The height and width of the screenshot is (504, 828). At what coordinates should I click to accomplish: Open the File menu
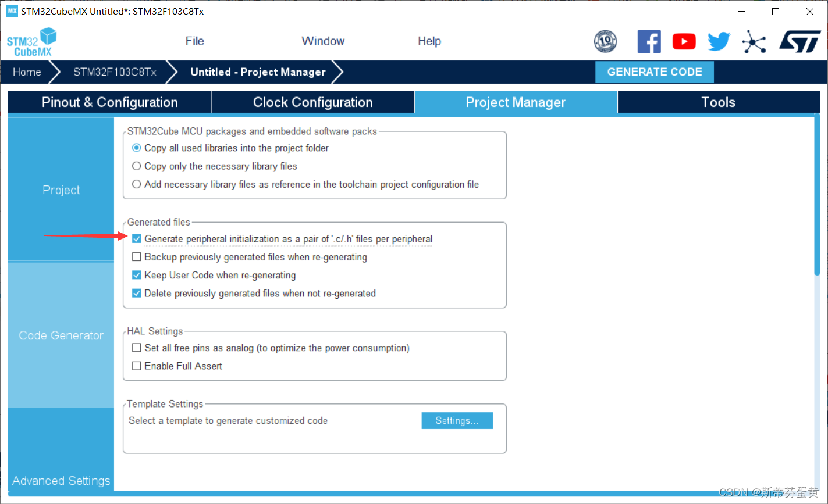pyautogui.click(x=194, y=41)
